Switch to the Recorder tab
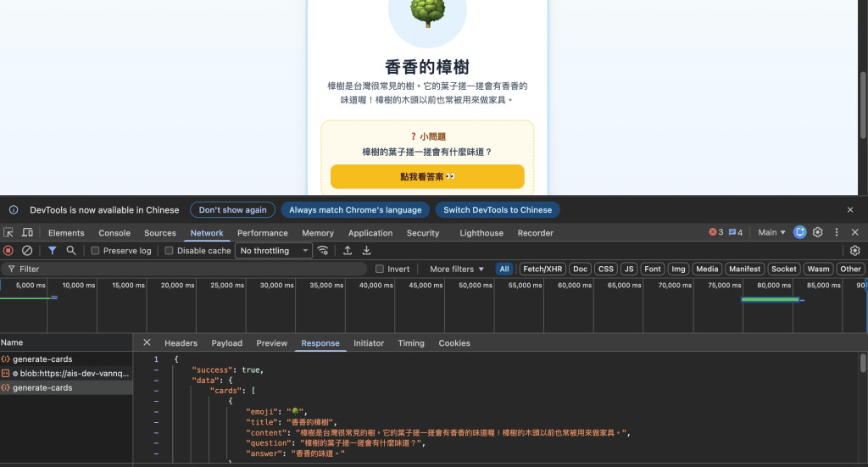 pos(536,233)
